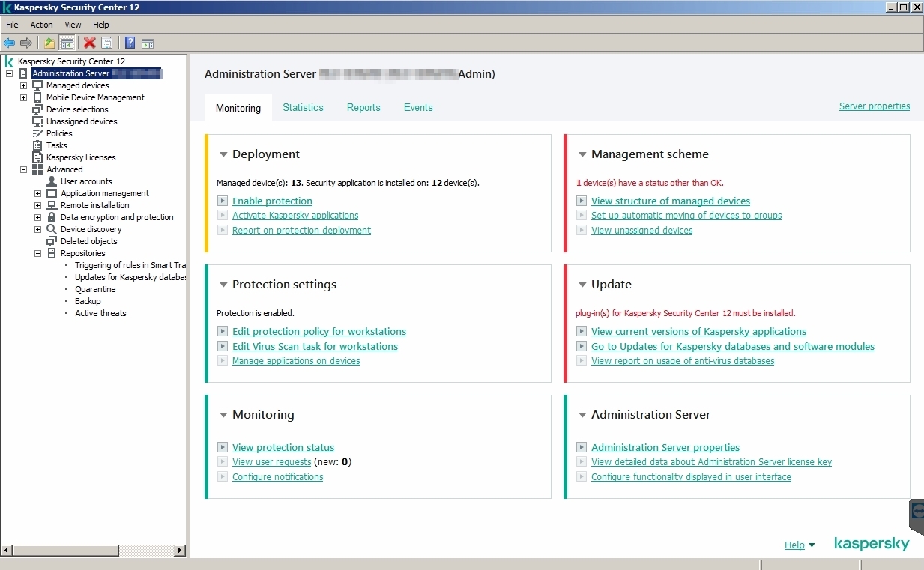Collapse the Advanced tree node
Screen dimensions: 924x570
point(23,169)
